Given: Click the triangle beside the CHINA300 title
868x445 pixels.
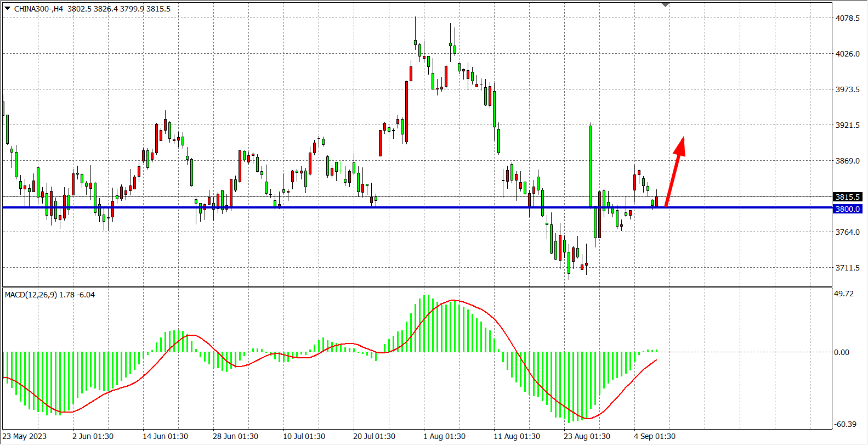Looking at the screenshot, I should (7, 8).
